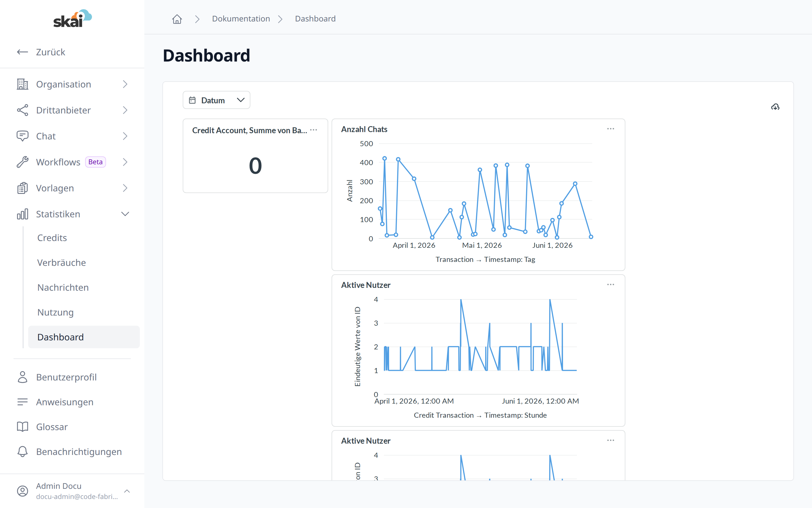Open the Datum dropdown arrow
Viewport: 812px width, 508px height.
click(x=240, y=100)
